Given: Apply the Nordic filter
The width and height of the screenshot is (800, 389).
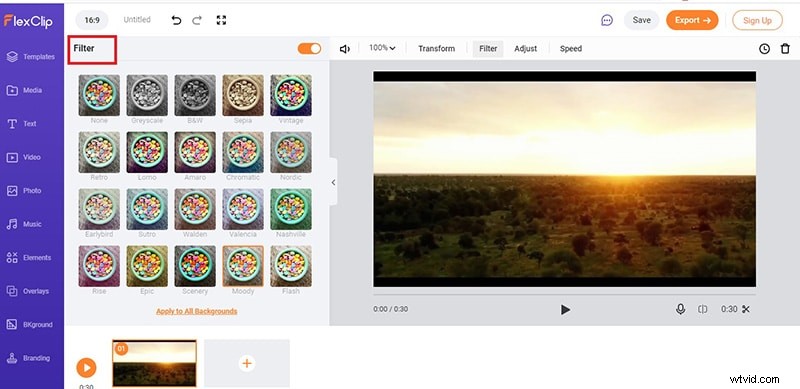Looking at the screenshot, I should pyautogui.click(x=291, y=152).
